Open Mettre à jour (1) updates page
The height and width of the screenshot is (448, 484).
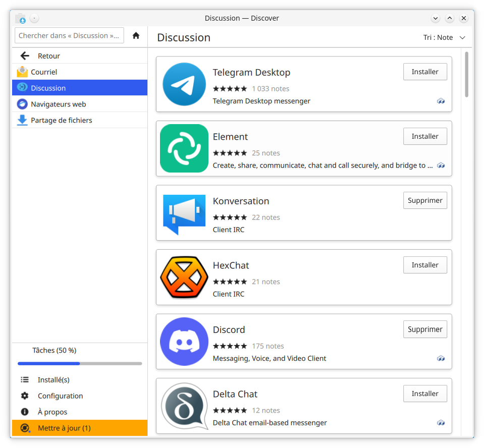pyautogui.click(x=80, y=428)
